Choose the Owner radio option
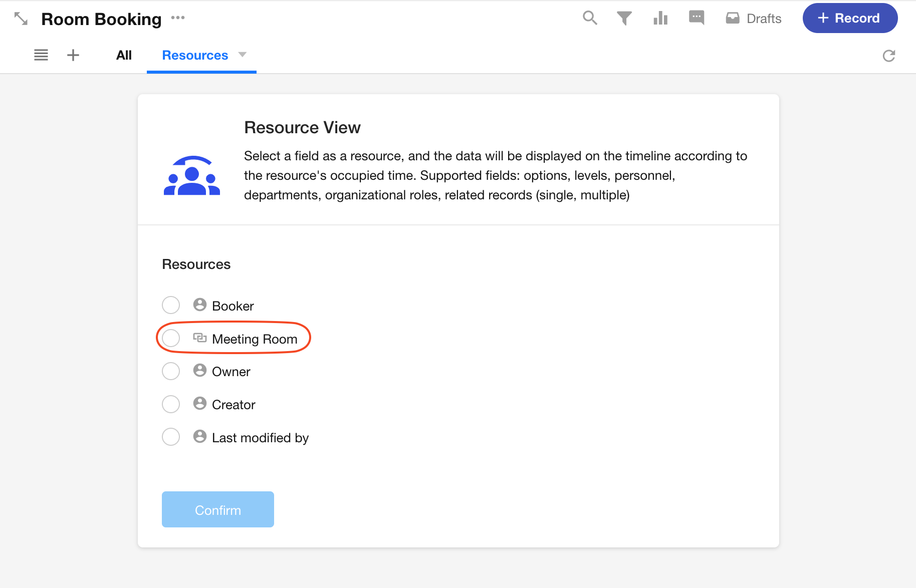The image size is (916, 588). point(171,371)
